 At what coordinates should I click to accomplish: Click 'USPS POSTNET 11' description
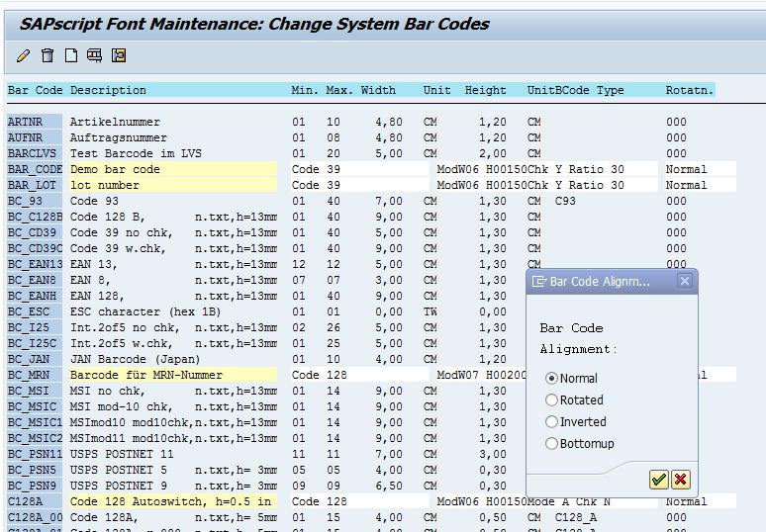(x=122, y=454)
